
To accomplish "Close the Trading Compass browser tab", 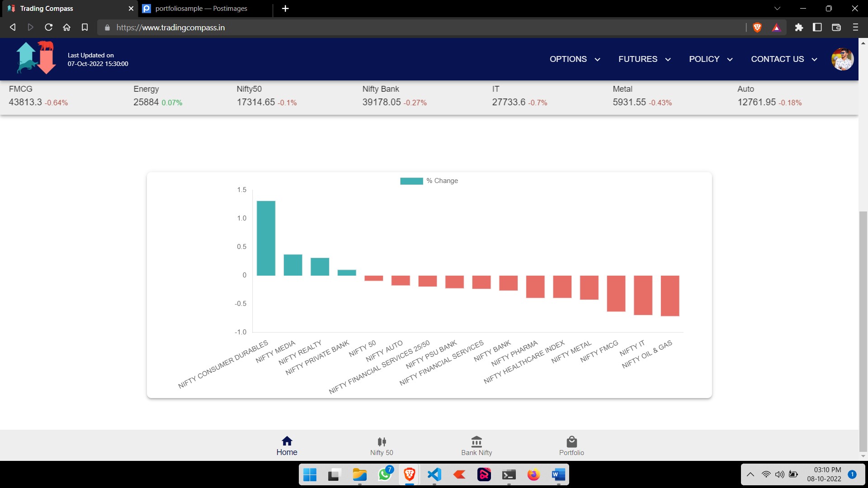I will (131, 9).
